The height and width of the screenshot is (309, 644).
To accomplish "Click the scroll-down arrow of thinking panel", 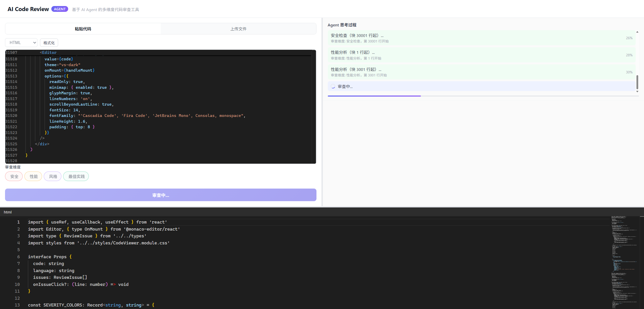I will pos(637,92).
